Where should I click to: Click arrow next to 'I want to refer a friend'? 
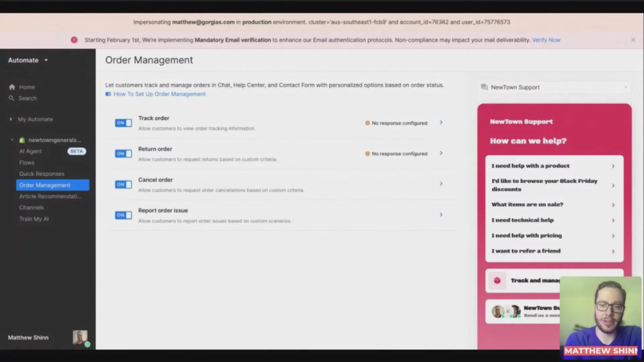[x=613, y=251]
